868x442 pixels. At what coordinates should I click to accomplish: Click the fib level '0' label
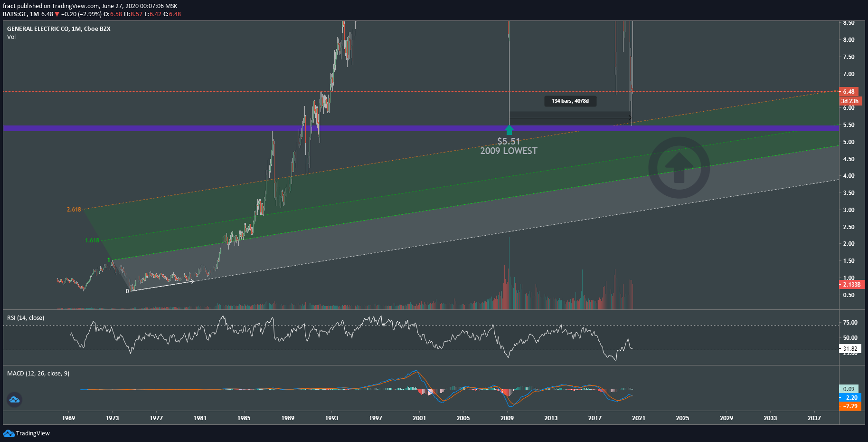(x=127, y=291)
